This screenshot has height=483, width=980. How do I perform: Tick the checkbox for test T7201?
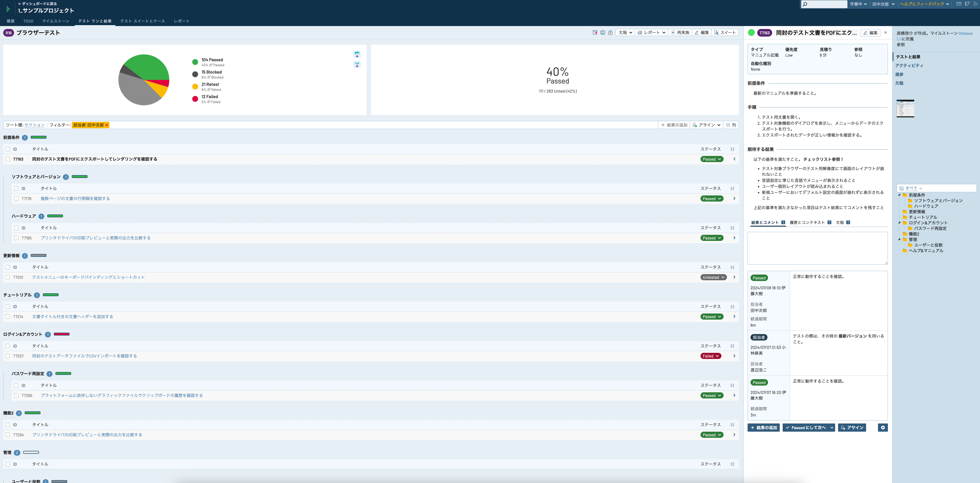tap(8, 277)
